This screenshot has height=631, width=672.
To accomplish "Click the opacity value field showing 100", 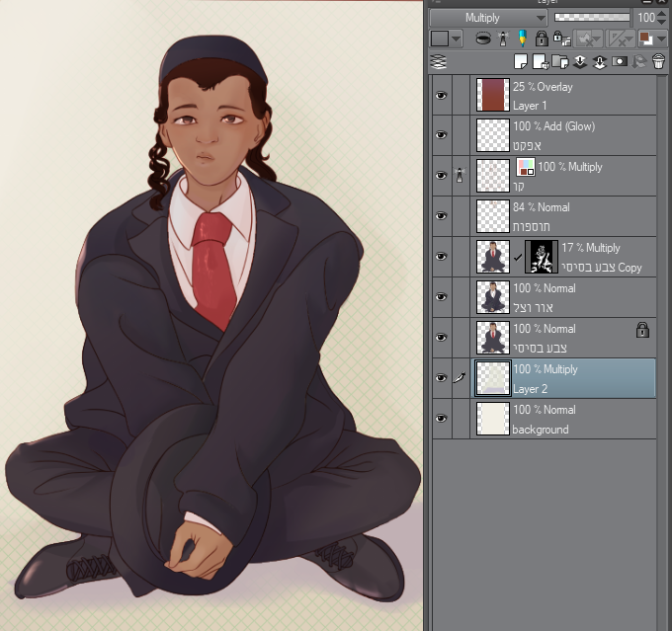I will tap(646, 17).
